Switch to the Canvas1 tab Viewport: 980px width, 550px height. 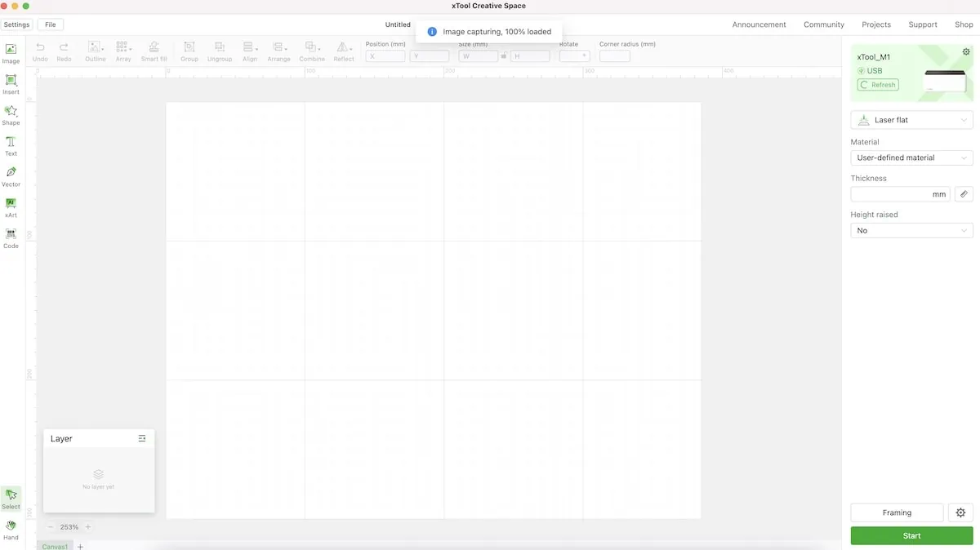pyautogui.click(x=56, y=545)
